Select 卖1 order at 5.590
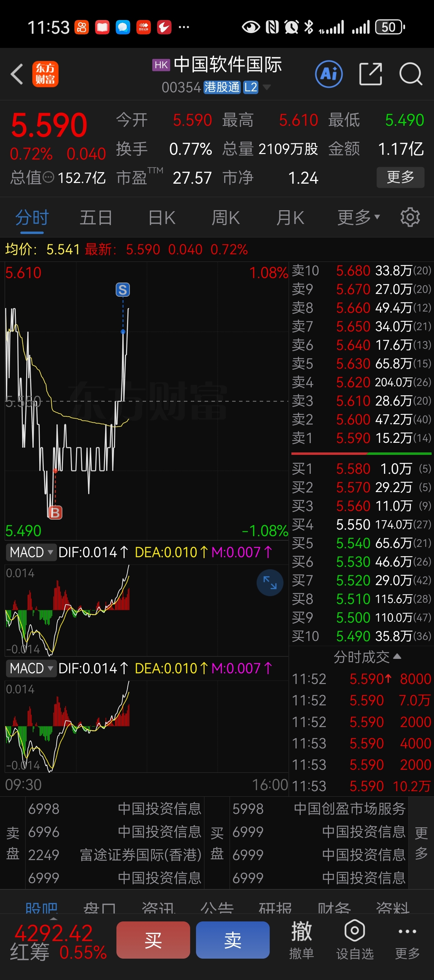This screenshot has height=980, width=434. point(361,438)
